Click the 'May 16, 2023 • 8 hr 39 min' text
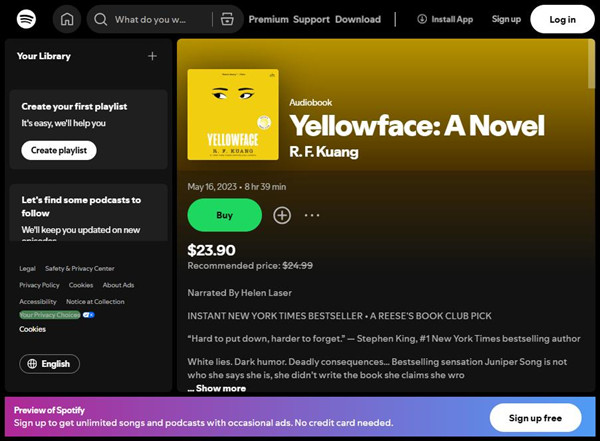The height and width of the screenshot is (441, 600). pyautogui.click(x=237, y=187)
